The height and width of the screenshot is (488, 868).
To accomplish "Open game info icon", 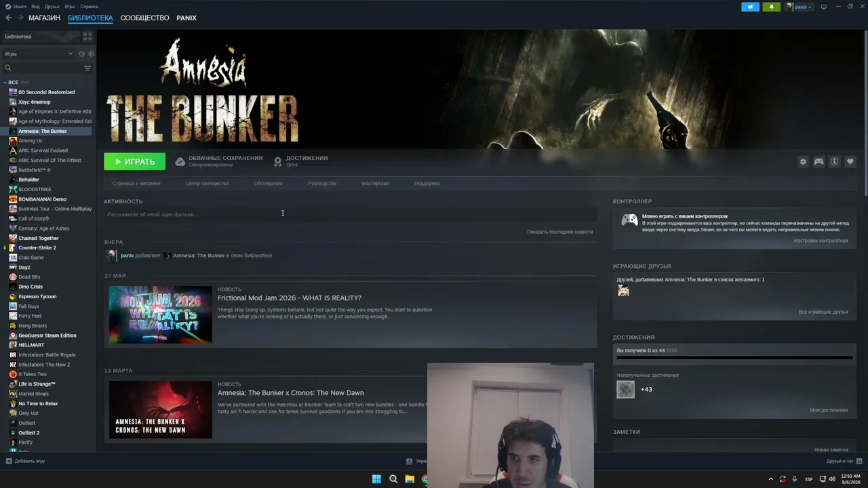I will point(834,161).
